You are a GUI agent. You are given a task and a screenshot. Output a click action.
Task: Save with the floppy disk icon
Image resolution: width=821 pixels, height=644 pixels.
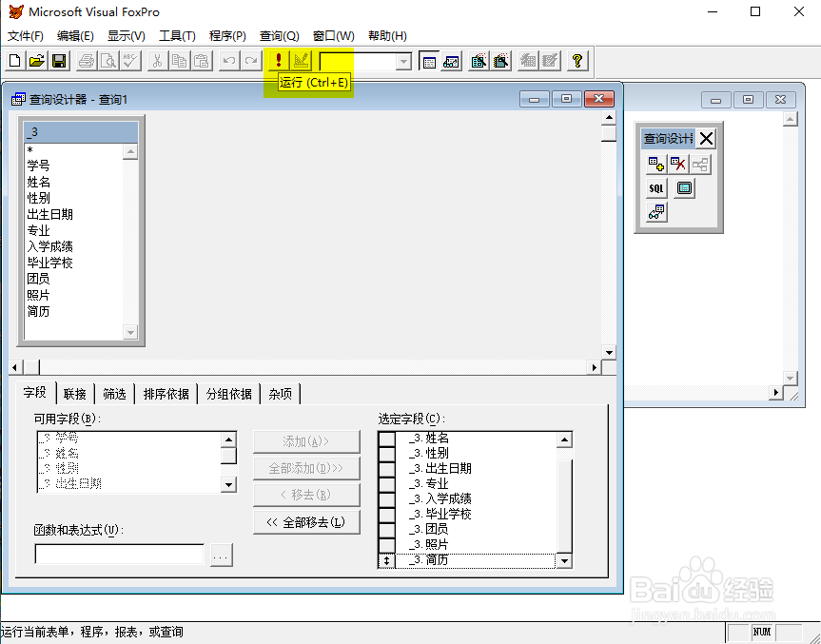coord(59,61)
